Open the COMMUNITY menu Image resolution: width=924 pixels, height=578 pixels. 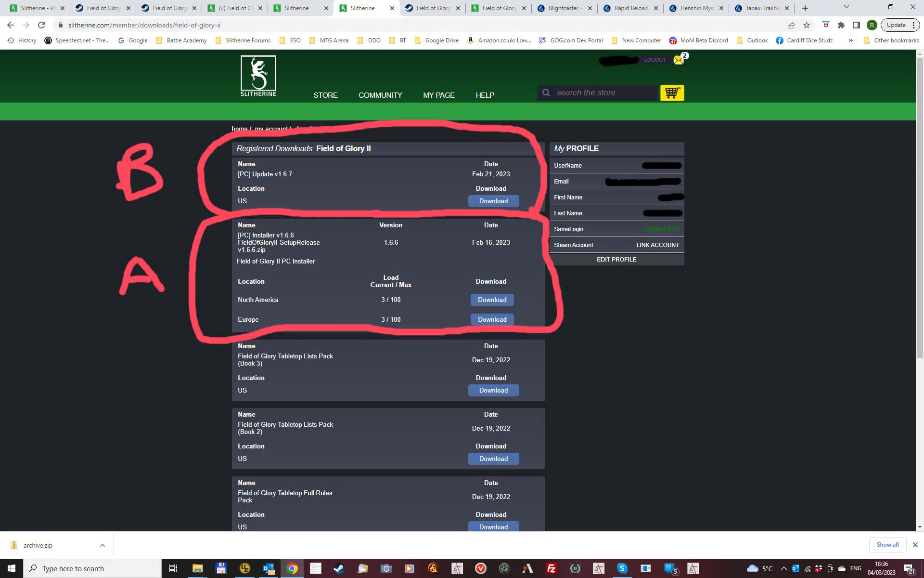click(x=380, y=95)
